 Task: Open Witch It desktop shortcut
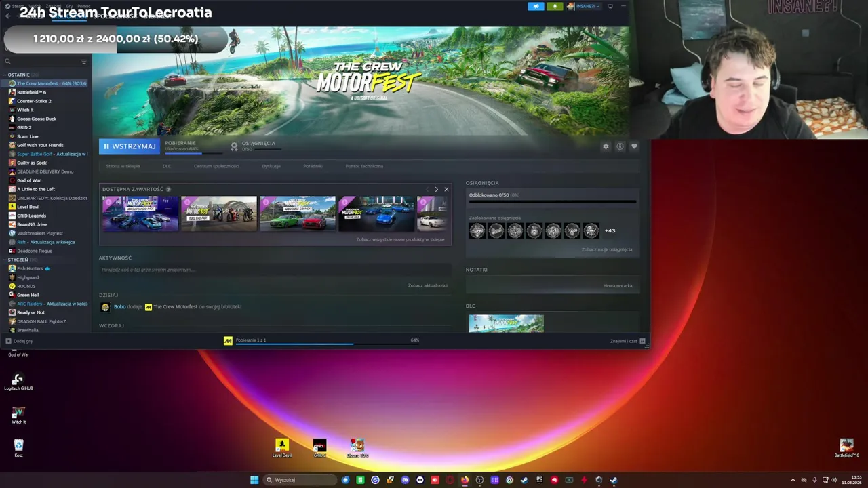[x=18, y=415]
